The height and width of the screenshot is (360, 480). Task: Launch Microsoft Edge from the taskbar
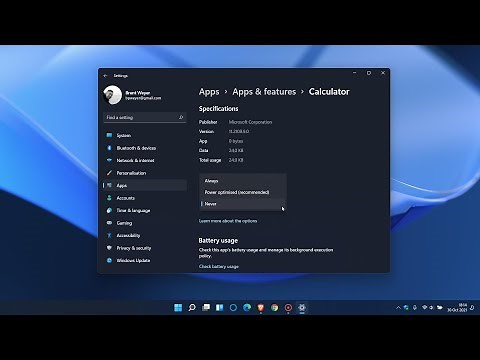[247, 307]
